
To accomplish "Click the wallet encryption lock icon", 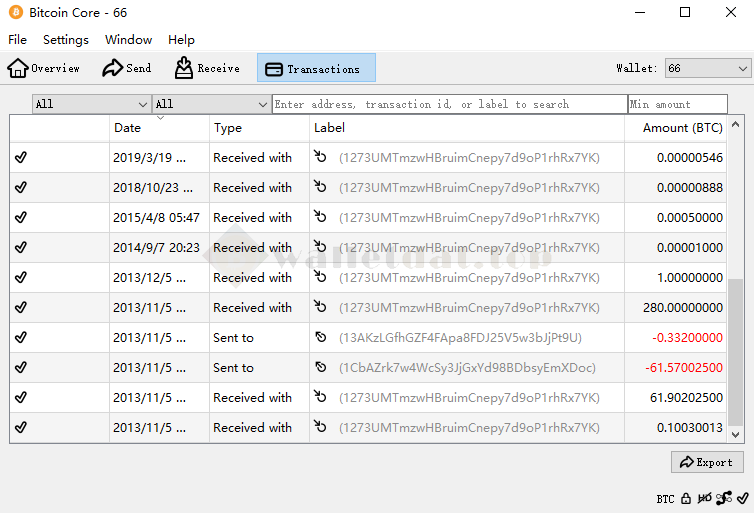I will (x=686, y=498).
